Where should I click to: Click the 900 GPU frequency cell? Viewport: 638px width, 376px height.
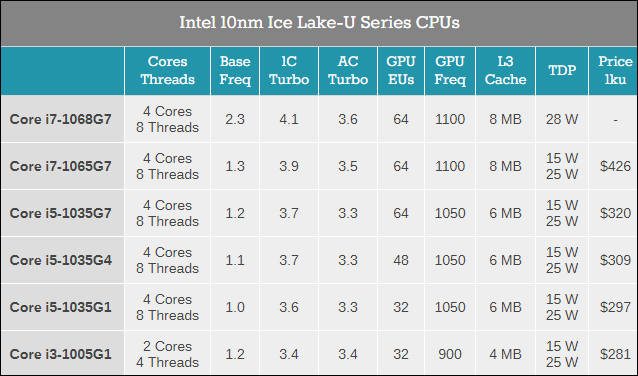[x=450, y=354]
